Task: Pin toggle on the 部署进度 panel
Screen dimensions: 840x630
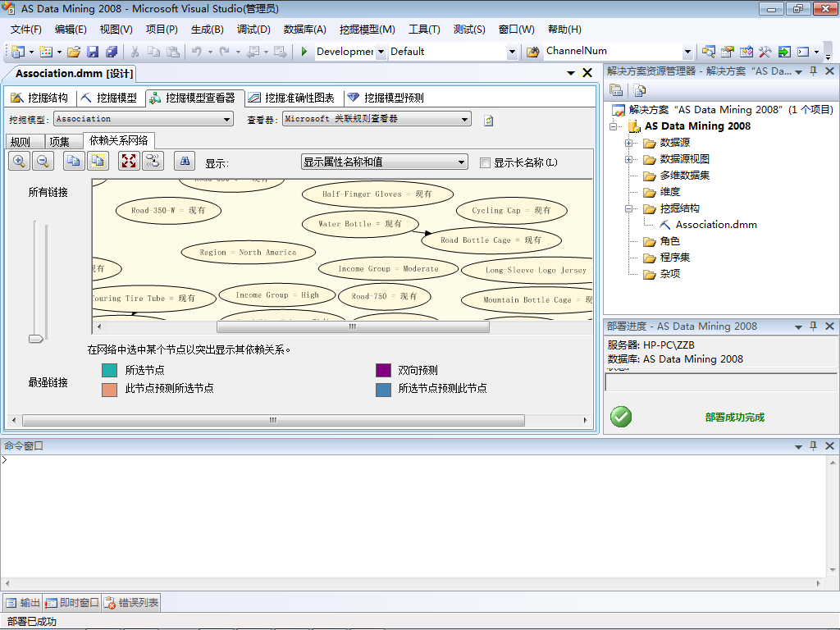Action: pyautogui.click(x=813, y=326)
